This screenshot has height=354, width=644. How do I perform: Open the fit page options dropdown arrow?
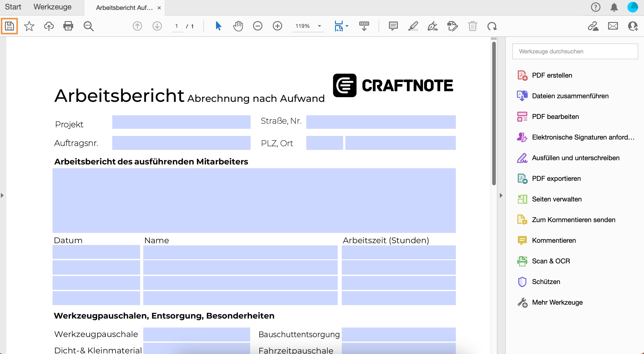tap(347, 26)
